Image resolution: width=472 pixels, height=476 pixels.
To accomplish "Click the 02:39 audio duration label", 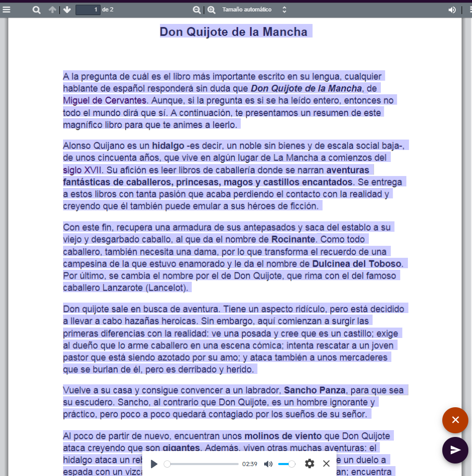I will coord(250,464).
